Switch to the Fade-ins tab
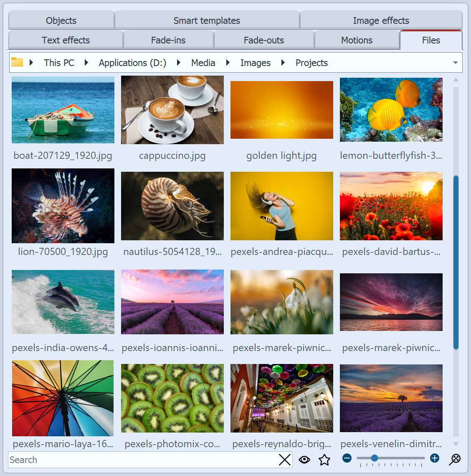Screen dimensions: 471x476 [x=168, y=40]
